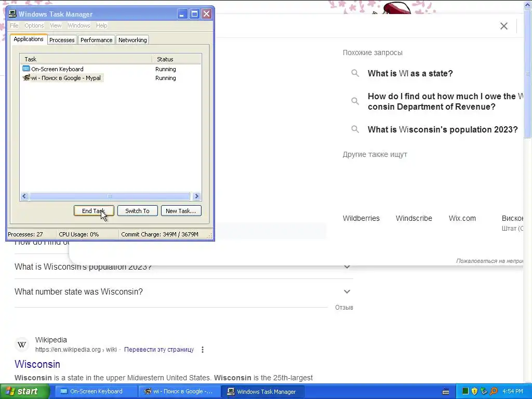The height and width of the screenshot is (399, 532).
Task: Click left arrow of task list scrollbar
Action: point(24,196)
